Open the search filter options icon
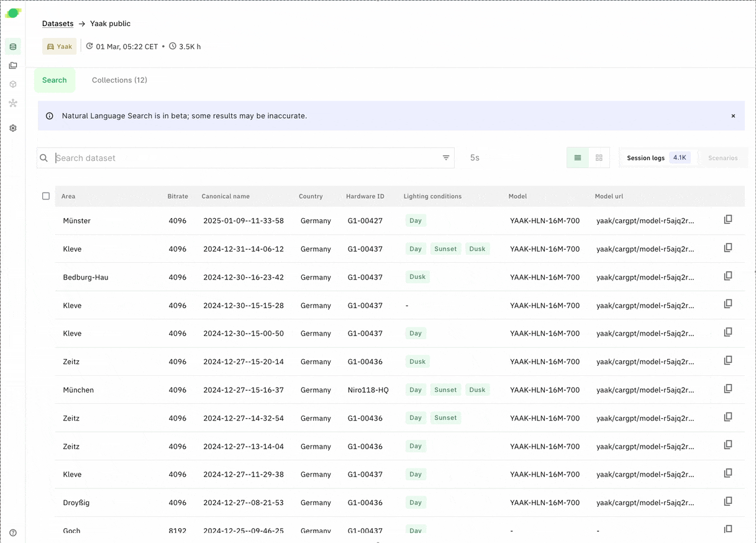 point(446,158)
